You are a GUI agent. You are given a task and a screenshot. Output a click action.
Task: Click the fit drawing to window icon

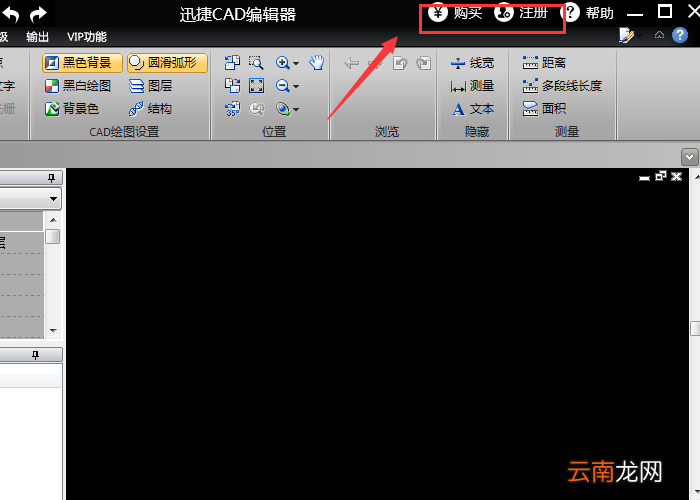point(257,86)
